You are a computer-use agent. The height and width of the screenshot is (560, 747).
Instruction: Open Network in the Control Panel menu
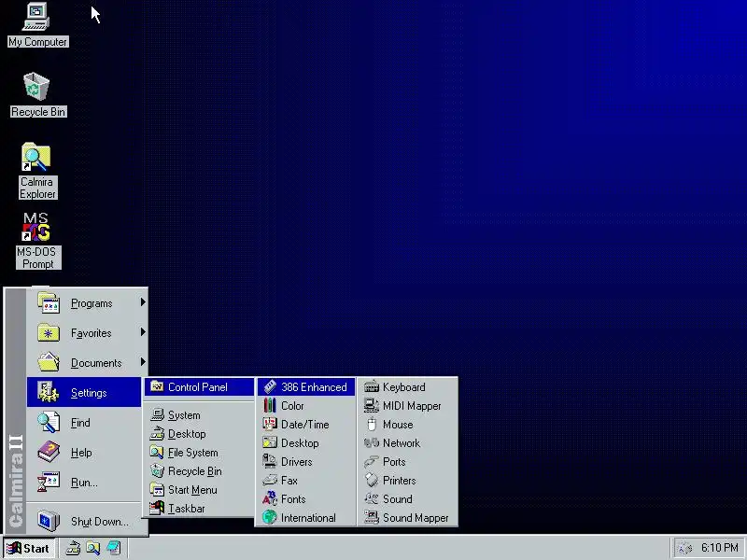coord(407,442)
